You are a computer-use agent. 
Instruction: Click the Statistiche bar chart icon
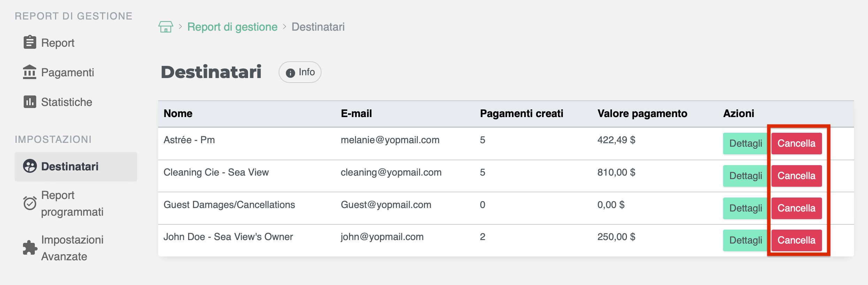tap(30, 102)
